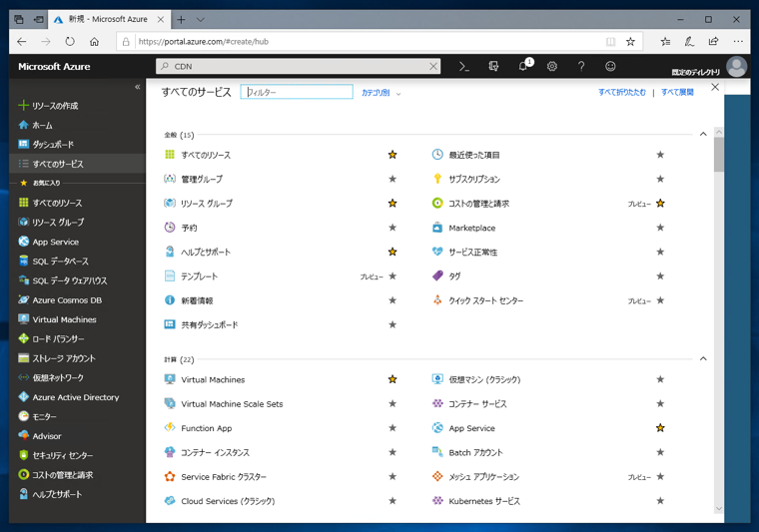759x532 pixels.
Task: Open Function App service
Action: pos(206,428)
